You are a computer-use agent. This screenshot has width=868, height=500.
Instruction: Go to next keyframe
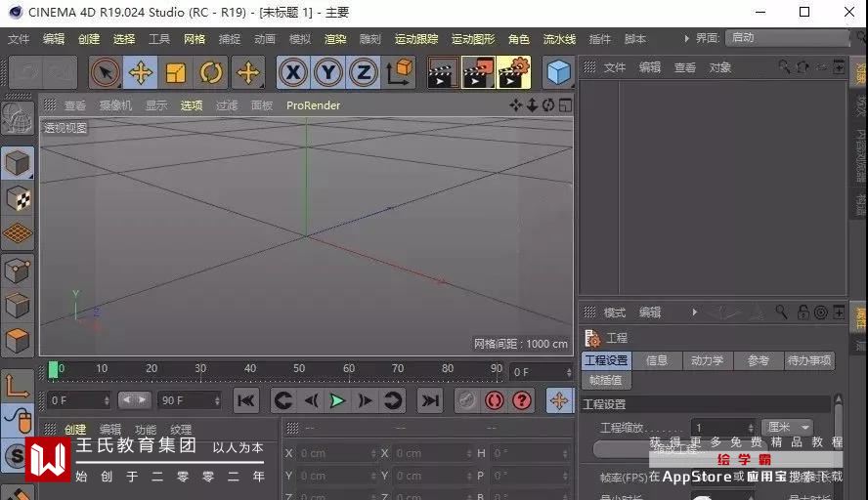[393, 400]
